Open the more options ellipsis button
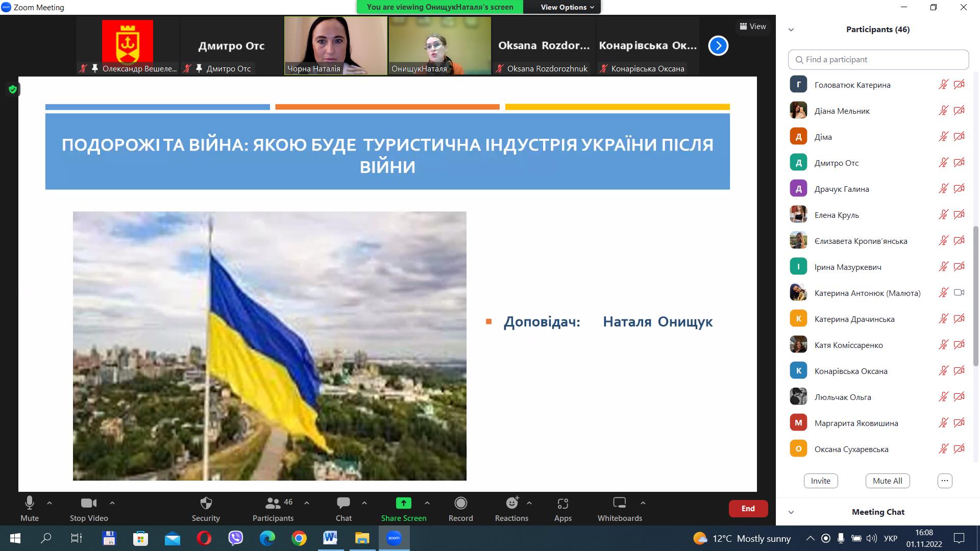 click(944, 481)
